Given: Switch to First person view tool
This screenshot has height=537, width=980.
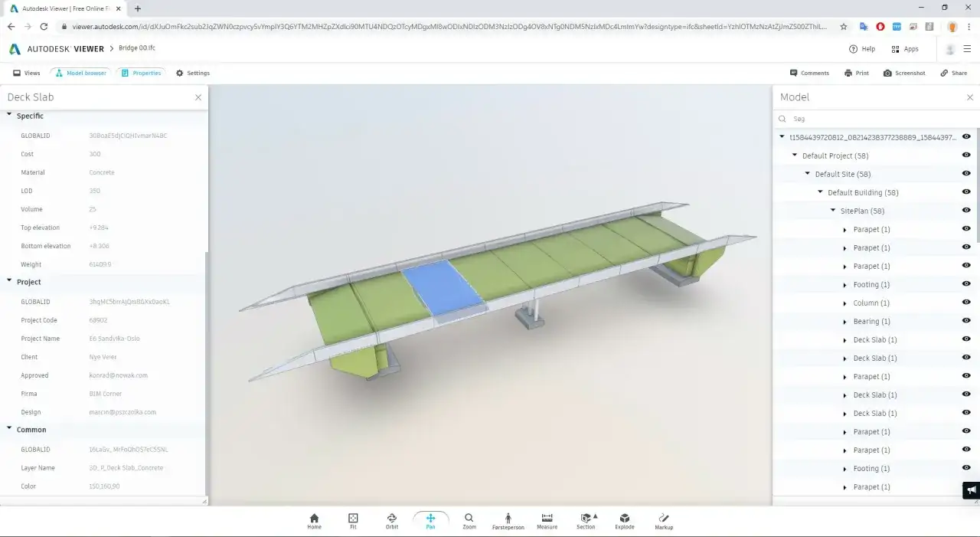Looking at the screenshot, I should pyautogui.click(x=508, y=521).
